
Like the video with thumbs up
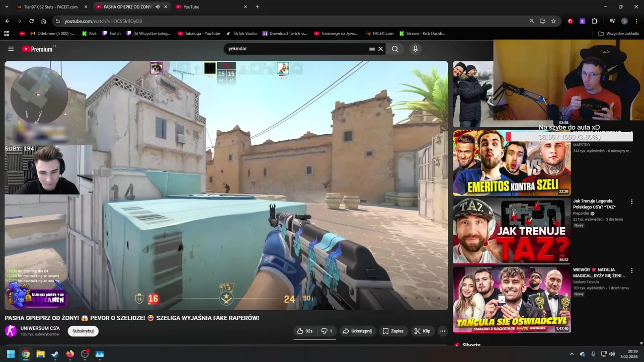click(305, 331)
